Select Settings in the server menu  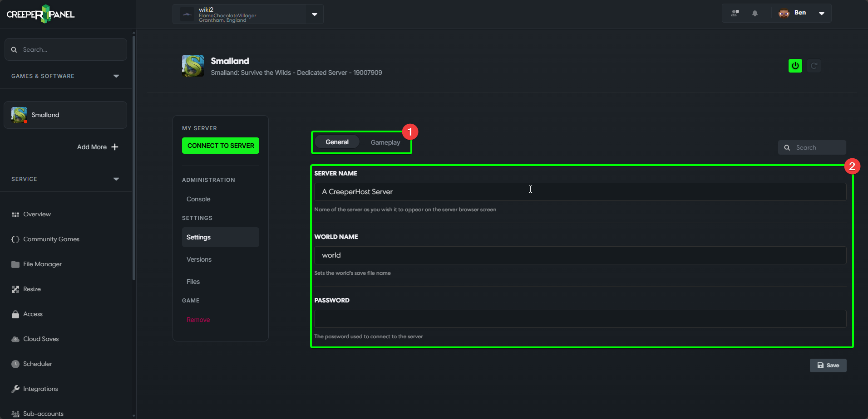pos(221,237)
